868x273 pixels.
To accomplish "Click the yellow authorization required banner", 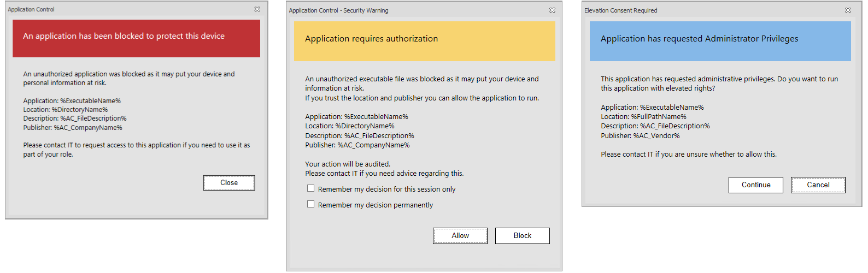I will (x=424, y=41).
